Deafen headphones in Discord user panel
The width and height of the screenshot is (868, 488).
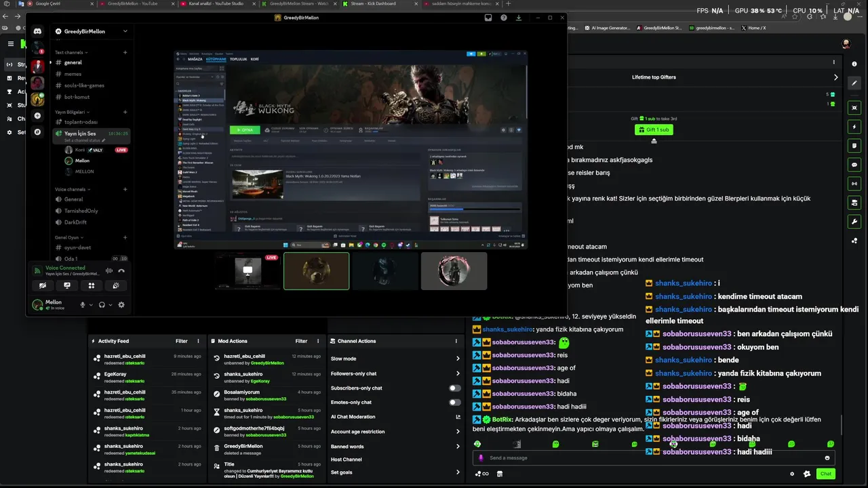tap(102, 305)
